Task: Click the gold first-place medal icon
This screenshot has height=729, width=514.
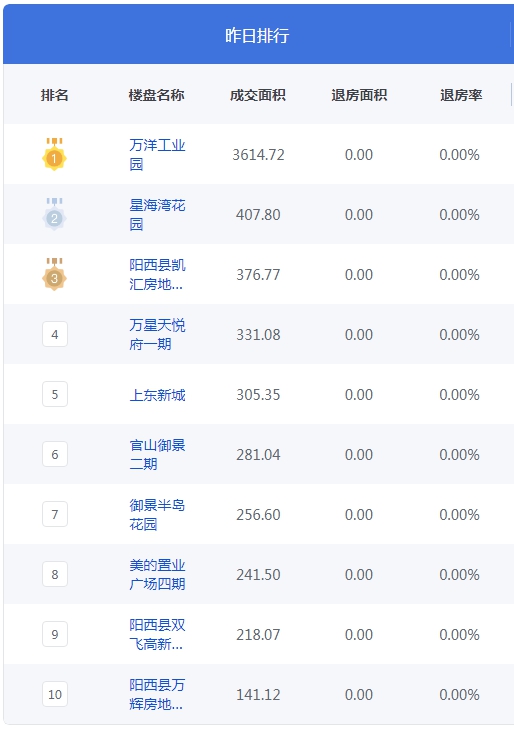Action: [x=54, y=154]
